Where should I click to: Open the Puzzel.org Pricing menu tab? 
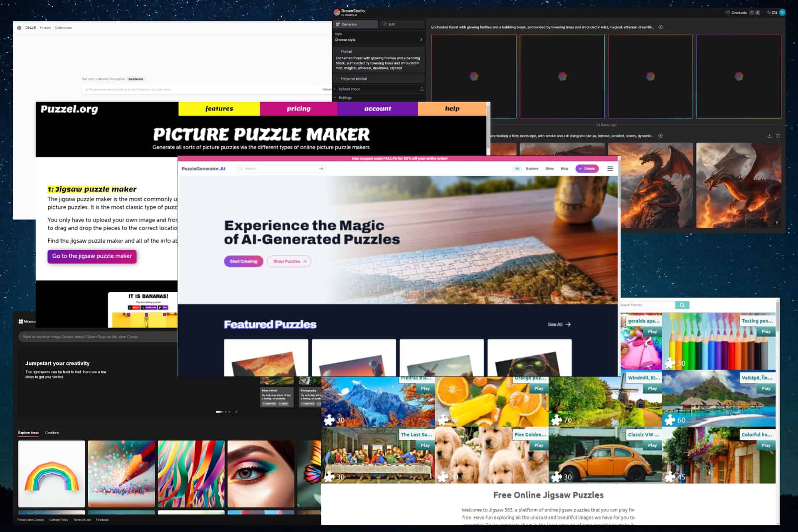[x=299, y=109]
